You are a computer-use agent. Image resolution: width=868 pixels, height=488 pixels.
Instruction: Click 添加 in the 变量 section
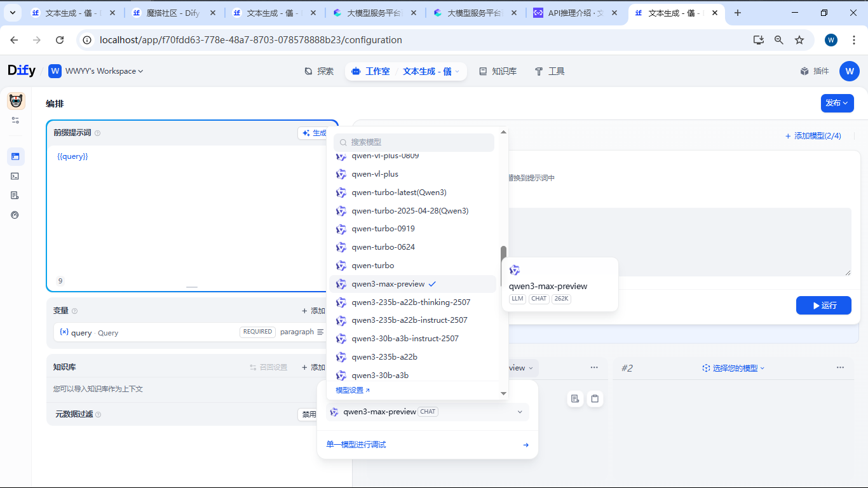click(x=313, y=311)
